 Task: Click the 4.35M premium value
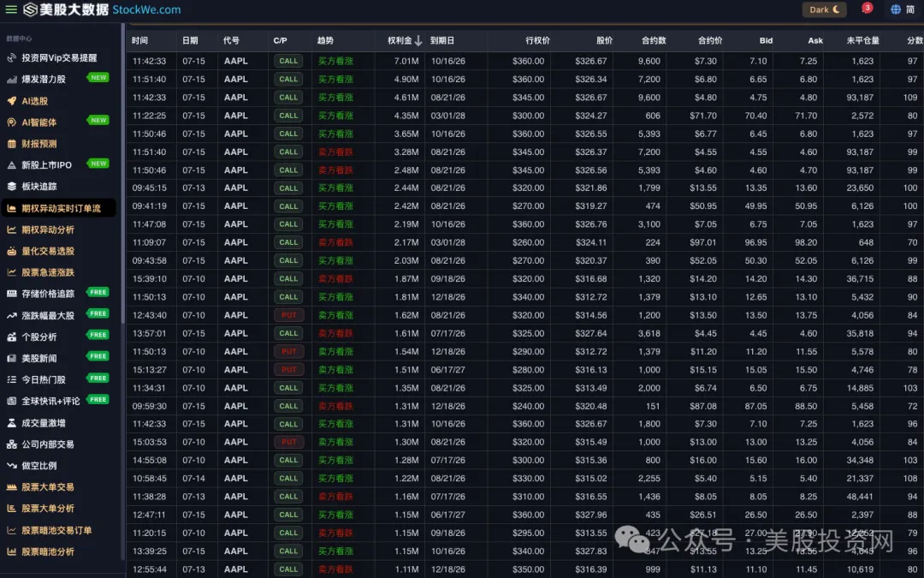coord(406,116)
